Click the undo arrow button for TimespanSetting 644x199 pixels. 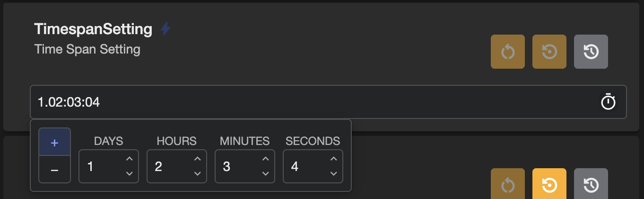click(x=508, y=52)
